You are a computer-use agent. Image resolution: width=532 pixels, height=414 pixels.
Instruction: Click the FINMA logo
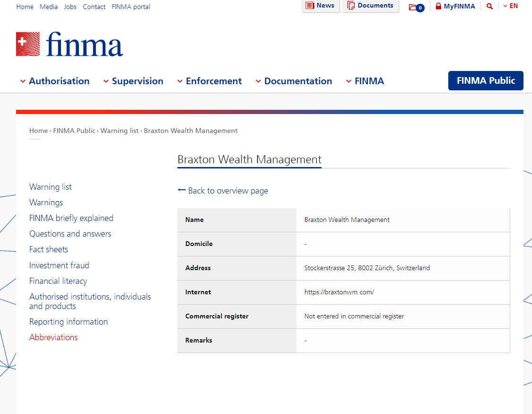(x=70, y=44)
